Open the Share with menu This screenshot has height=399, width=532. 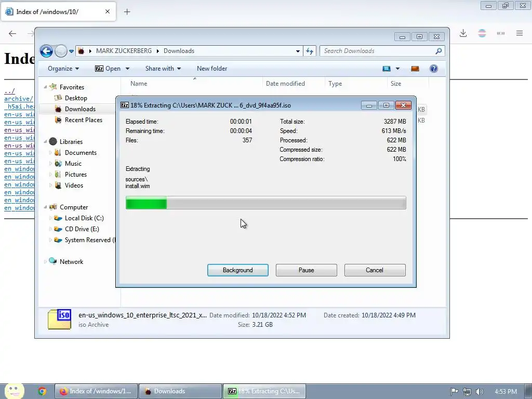(163, 69)
